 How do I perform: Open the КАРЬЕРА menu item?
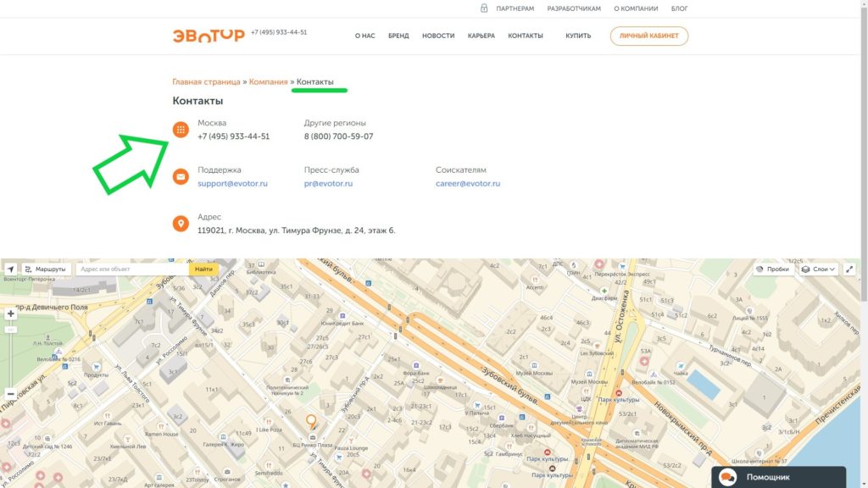click(x=481, y=36)
